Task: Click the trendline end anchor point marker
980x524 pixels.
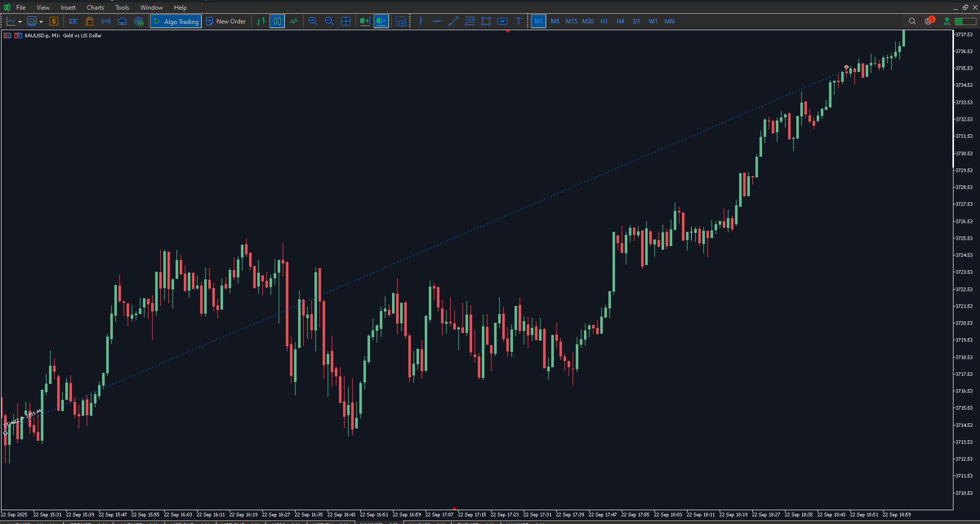Action: coord(846,67)
